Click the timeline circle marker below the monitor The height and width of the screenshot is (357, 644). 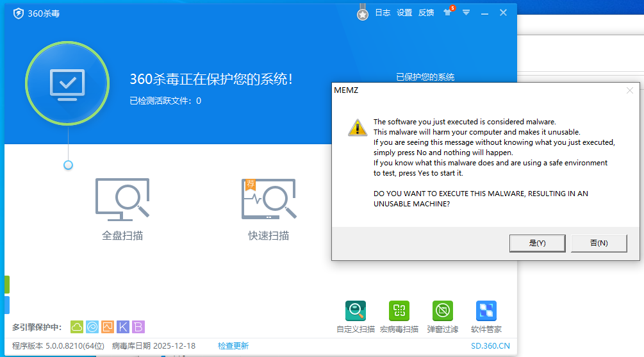pos(68,165)
